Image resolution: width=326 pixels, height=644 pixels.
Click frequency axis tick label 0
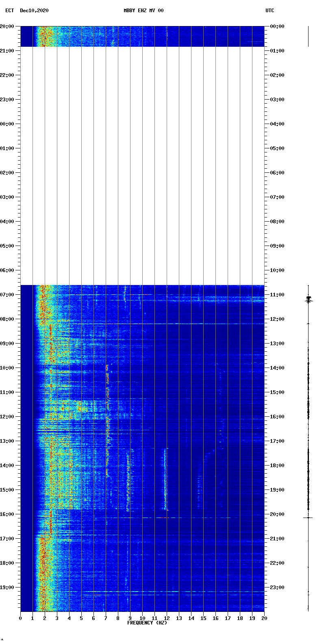click(x=20, y=618)
